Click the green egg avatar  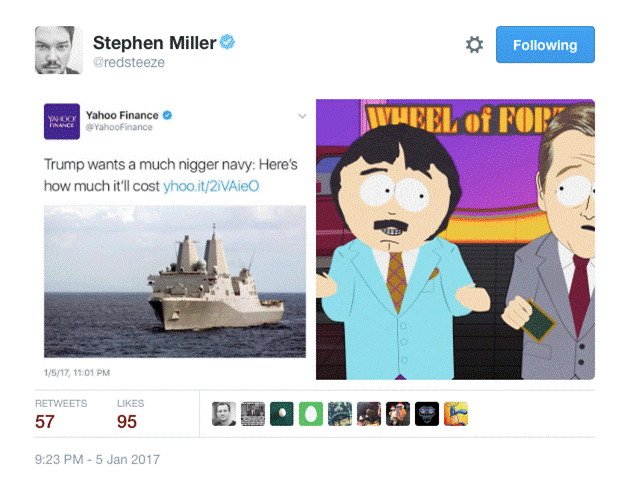(311, 414)
